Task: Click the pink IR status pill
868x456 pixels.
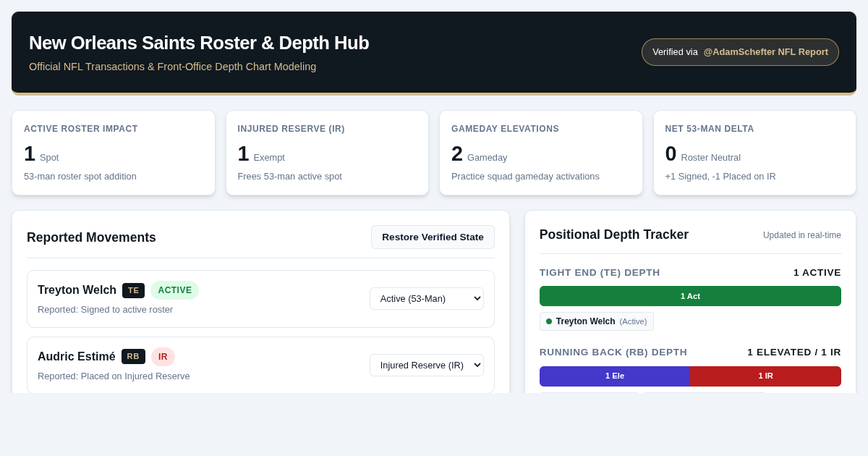Action: click(x=163, y=357)
